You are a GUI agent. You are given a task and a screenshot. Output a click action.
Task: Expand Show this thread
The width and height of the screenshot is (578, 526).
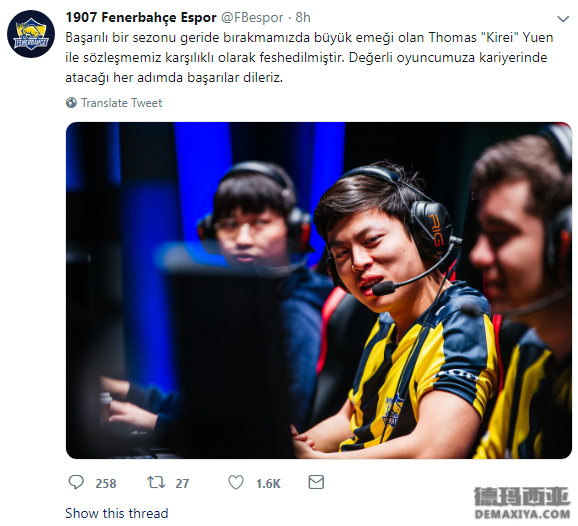(116, 513)
